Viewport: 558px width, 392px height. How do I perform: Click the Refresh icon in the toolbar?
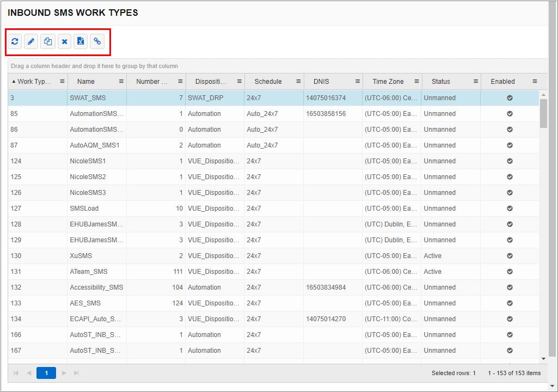pos(15,41)
